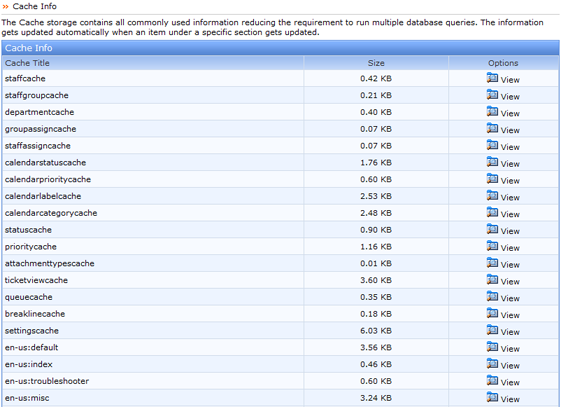Open view icon next to settingscache
This screenshot has height=407, width=561.
tap(492, 330)
